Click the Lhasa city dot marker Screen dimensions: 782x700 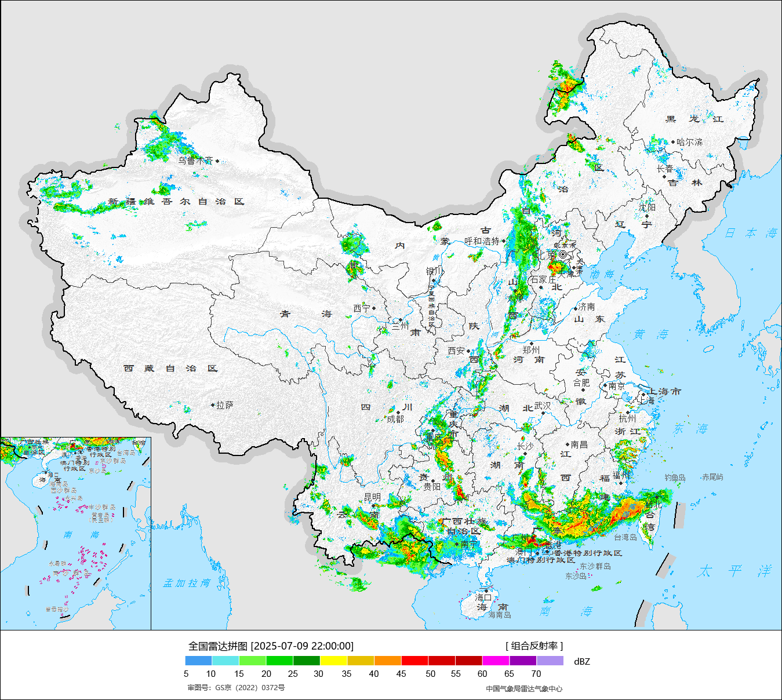213,405
